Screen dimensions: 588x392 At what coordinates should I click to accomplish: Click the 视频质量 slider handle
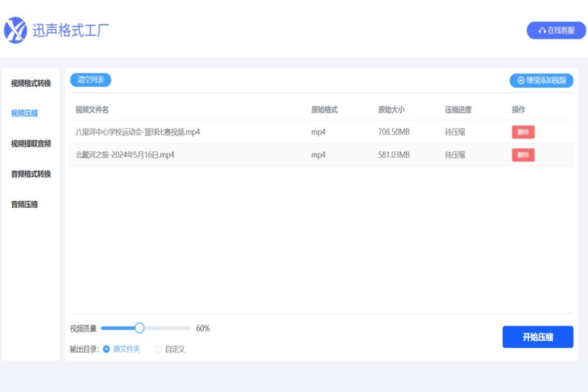point(139,328)
